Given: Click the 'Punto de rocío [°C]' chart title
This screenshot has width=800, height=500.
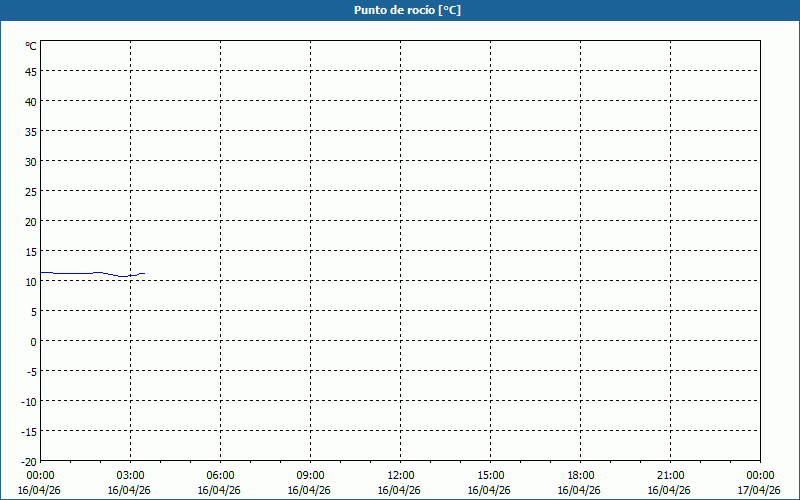Looking at the screenshot, I should point(407,10).
